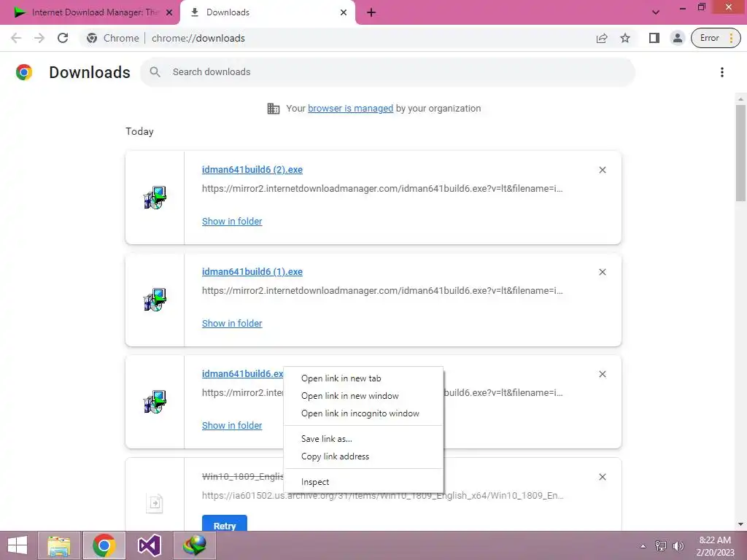
Task: Open the profile avatar icon
Action: point(678,38)
